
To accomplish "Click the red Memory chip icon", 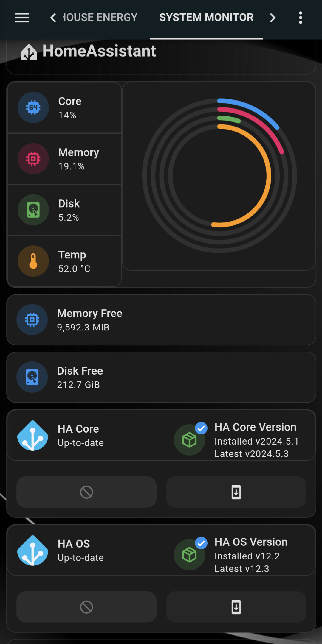I will click(x=33, y=159).
